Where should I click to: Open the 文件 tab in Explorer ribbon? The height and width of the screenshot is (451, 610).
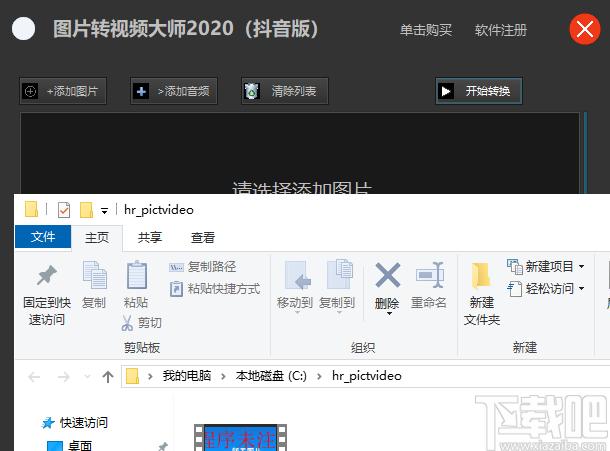[x=43, y=237]
